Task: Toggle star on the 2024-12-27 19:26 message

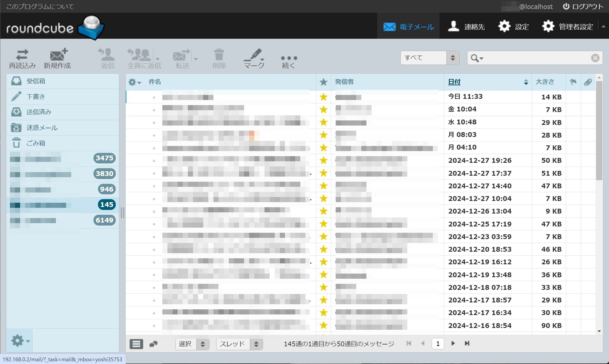Action: (x=323, y=160)
